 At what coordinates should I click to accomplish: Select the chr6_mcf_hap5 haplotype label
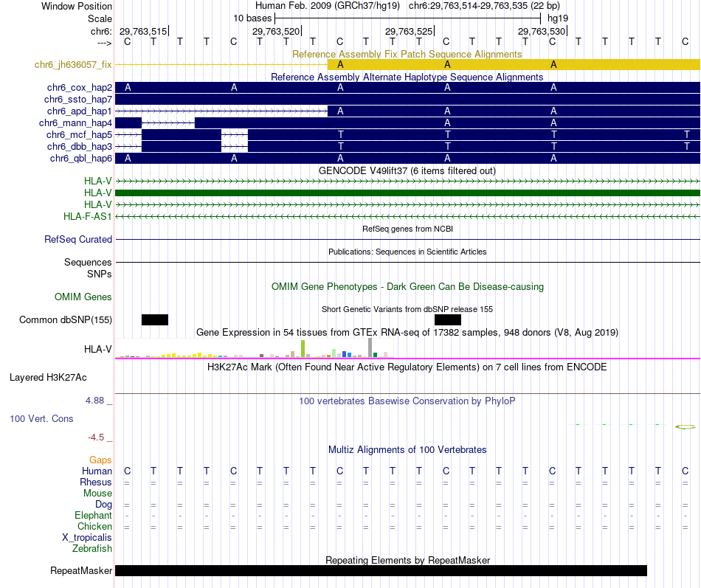(x=79, y=134)
